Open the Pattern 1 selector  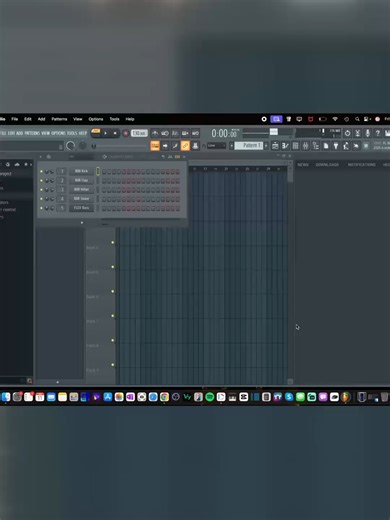point(249,145)
